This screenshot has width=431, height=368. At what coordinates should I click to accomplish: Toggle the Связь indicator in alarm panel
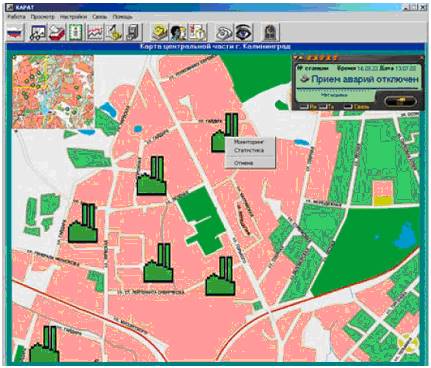pos(358,107)
